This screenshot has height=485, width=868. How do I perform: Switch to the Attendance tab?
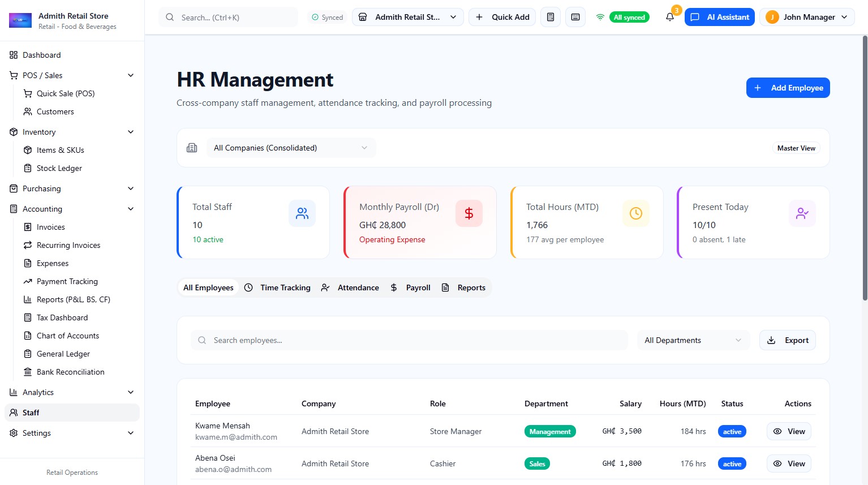click(350, 287)
